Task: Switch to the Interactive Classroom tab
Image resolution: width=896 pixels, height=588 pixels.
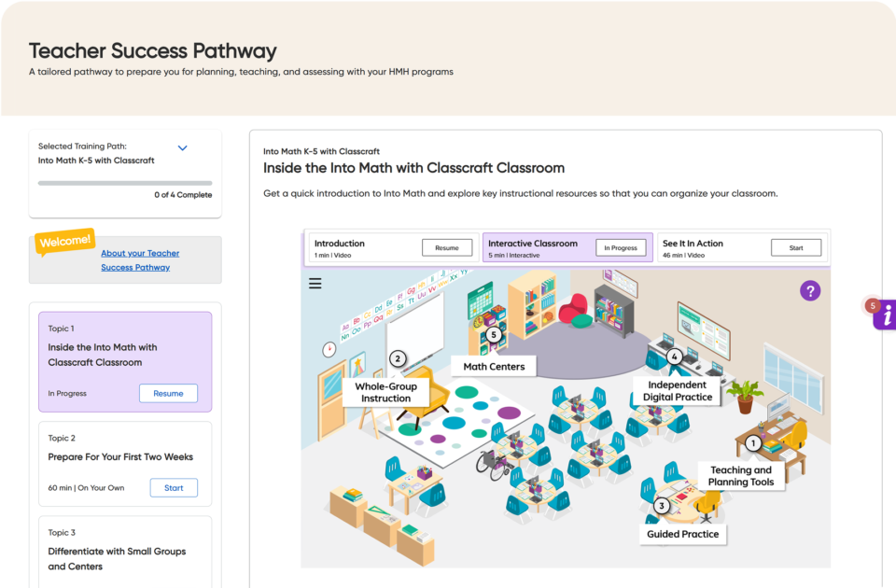Action: [x=567, y=247]
